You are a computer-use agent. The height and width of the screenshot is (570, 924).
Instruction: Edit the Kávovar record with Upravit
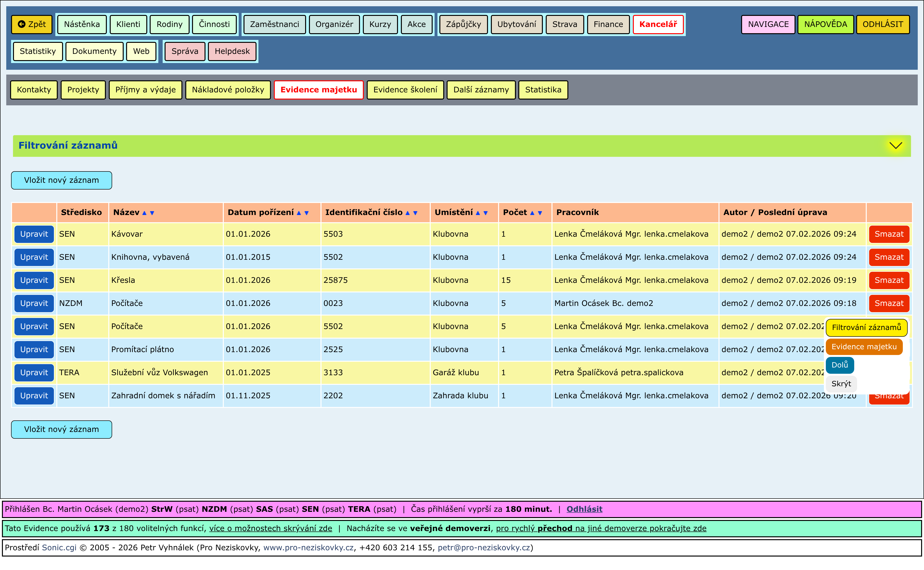coord(34,234)
